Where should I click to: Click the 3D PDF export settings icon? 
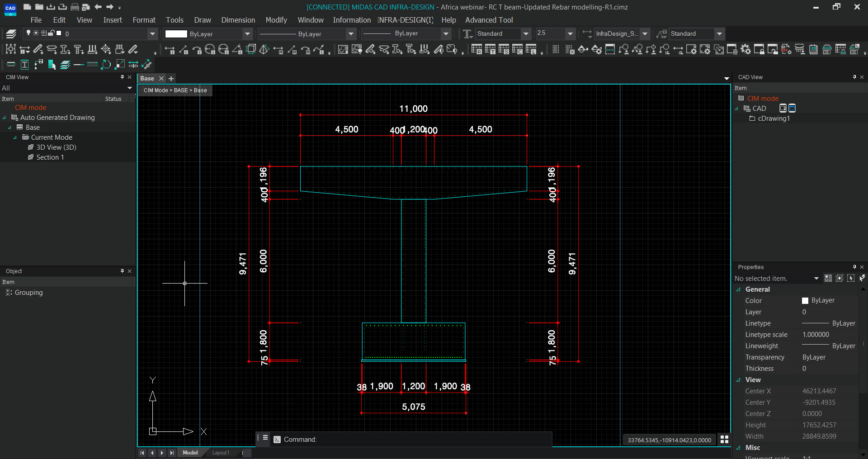coord(786,49)
